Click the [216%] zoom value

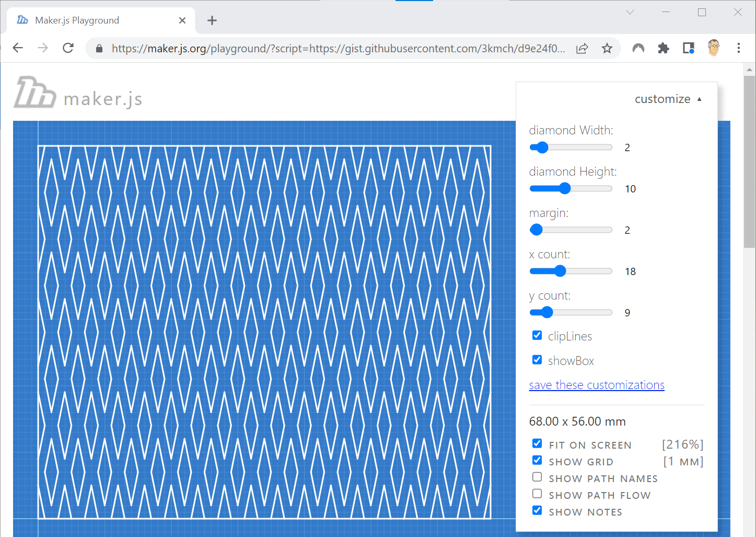click(682, 444)
